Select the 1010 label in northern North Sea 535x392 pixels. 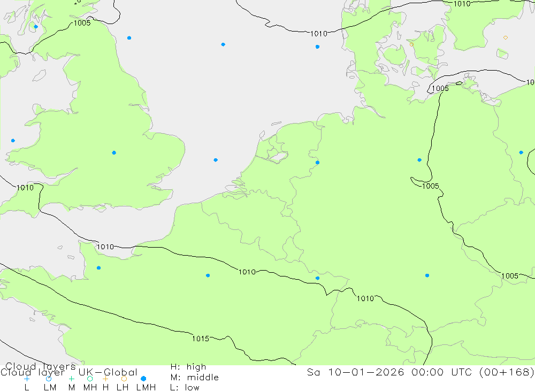[319, 34]
